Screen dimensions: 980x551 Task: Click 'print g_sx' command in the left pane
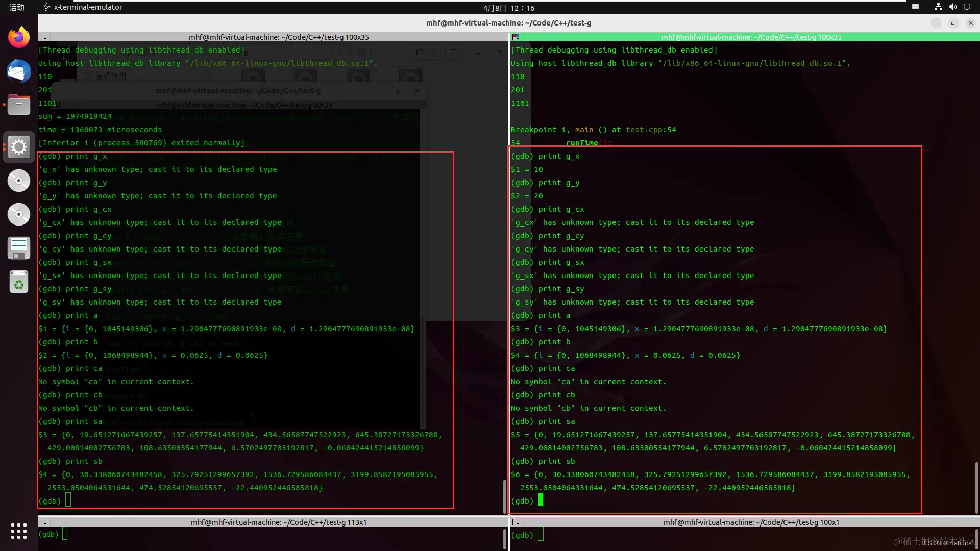(x=89, y=262)
